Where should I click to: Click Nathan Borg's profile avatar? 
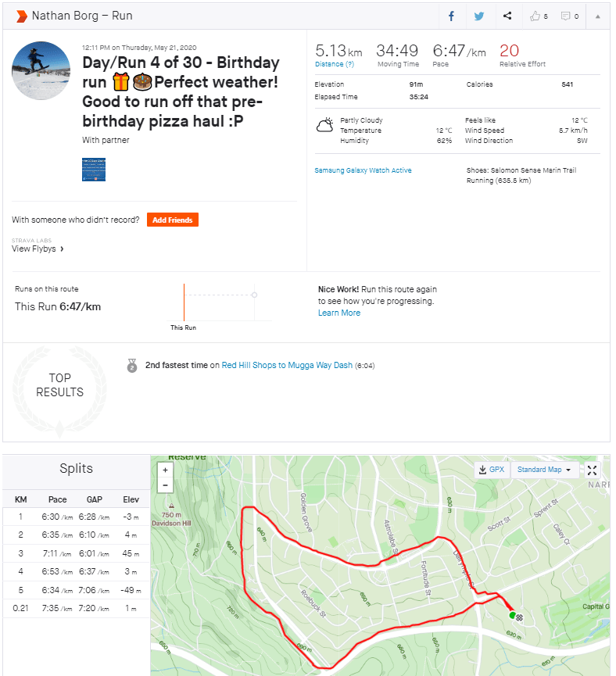[x=41, y=71]
